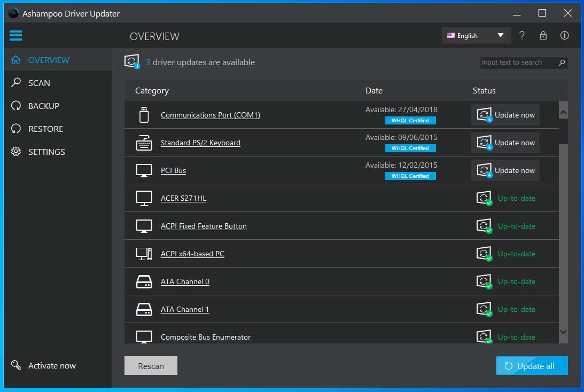Click the home icon beside OVERVIEW

[15, 59]
